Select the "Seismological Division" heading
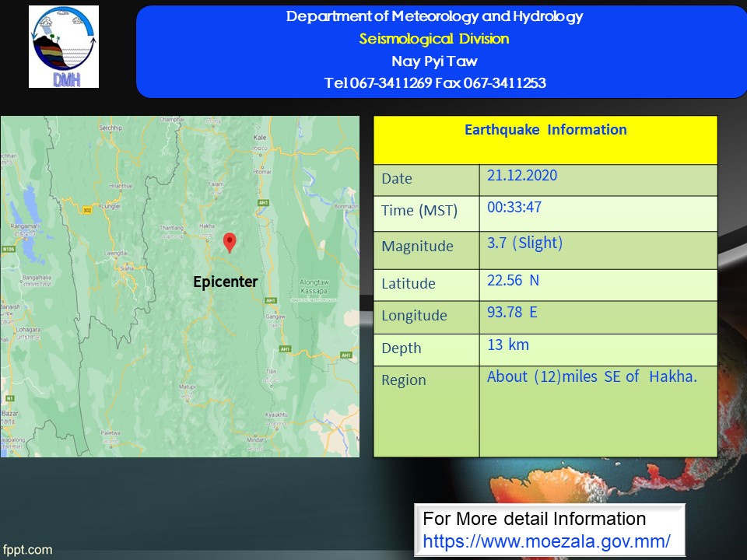Image resolution: width=747 pixels, height=560 pixels. pos(434,39)
